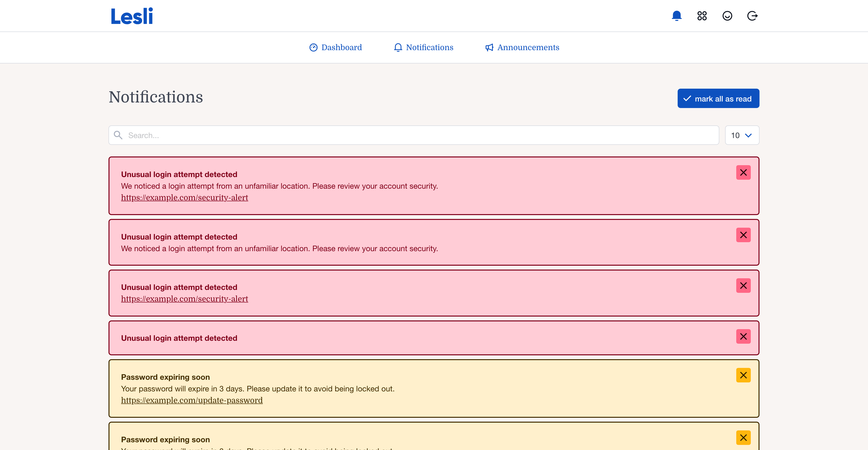The width and height of the screenshot is (868, 450).
Task: Click the Lesli logo
Action: (132, 16)
